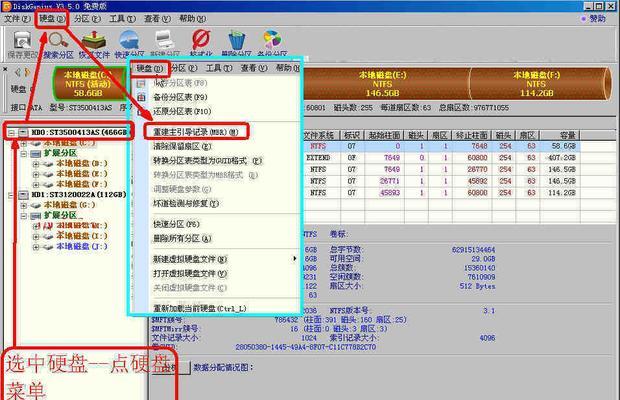Collapse 扩展分区 node under HD0
The image size is (620, 400).
[24, 153]
